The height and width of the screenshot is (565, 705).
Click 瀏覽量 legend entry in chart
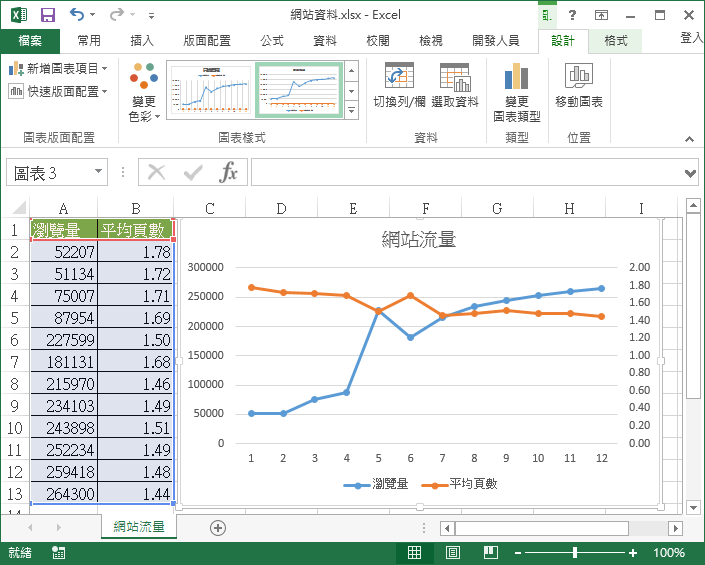376,485
